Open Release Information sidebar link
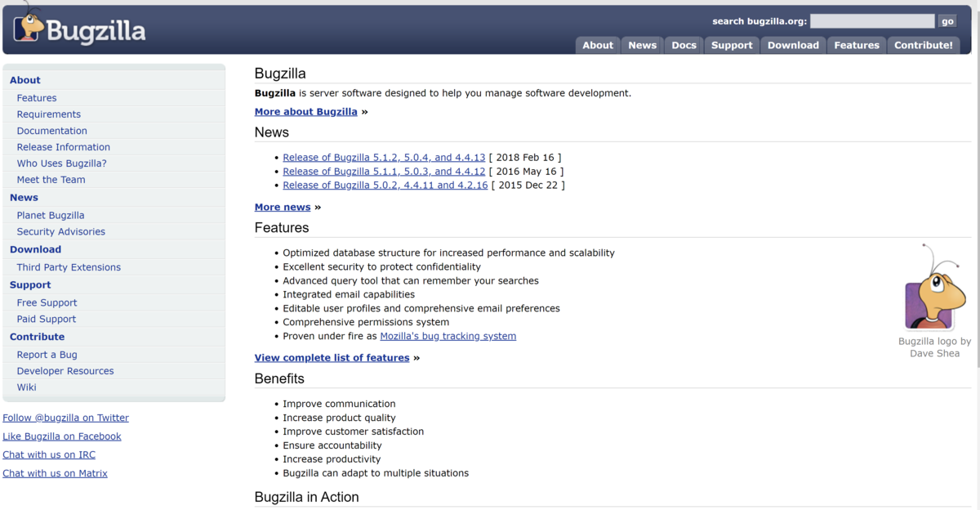This screenshot has height=510, width=980. point(64,147)
